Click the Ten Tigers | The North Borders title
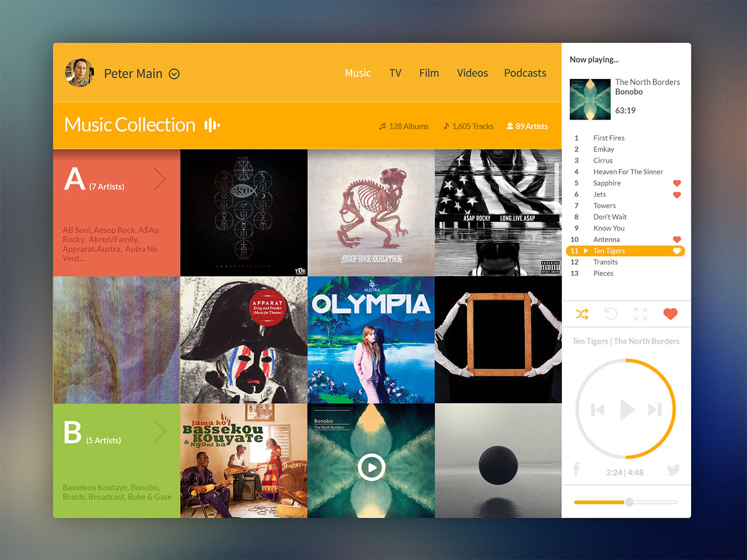 (x=626, y=341)
